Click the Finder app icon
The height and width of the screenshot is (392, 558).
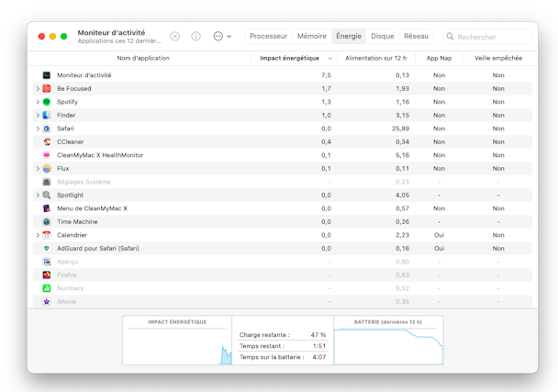(47, 116)
